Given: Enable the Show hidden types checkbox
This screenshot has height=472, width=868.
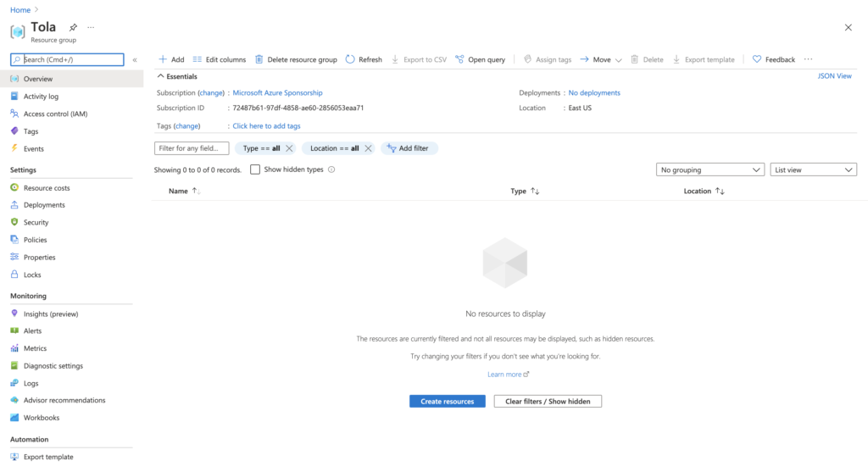Looking at the screenshot, I should 255,169.
